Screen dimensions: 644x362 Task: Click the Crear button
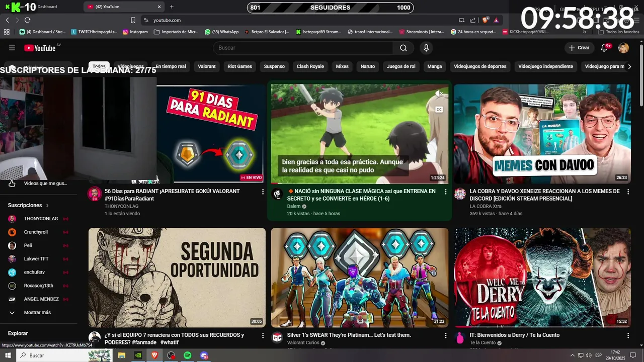[579, 48]
